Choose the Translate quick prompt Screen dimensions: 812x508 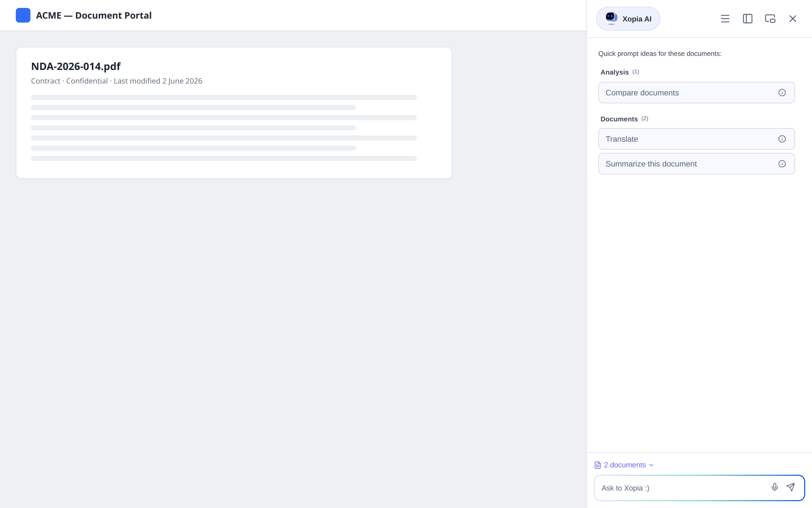tap(697, 139)
